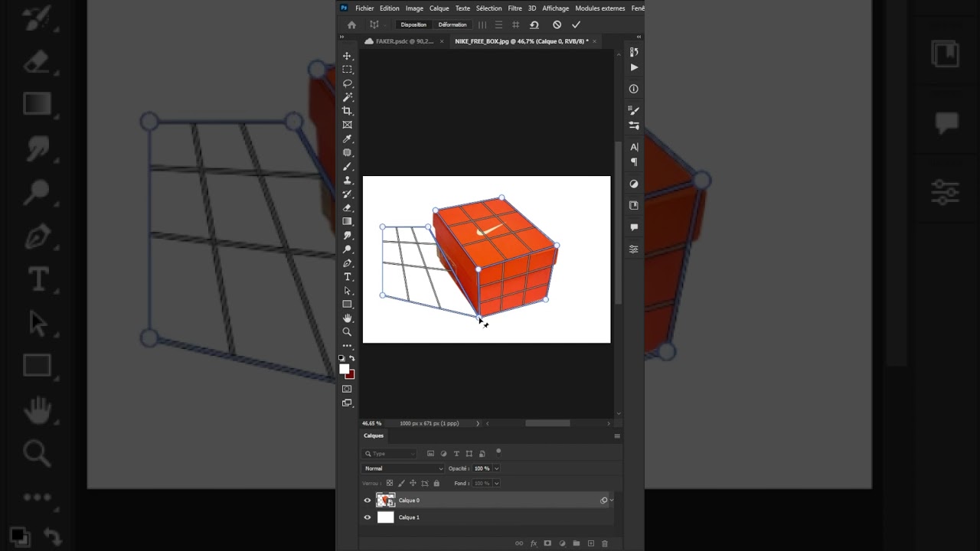Toggle artboard auto-nesting lock
This screenshot has height=551, width=980.
click(x=425, y=483)
